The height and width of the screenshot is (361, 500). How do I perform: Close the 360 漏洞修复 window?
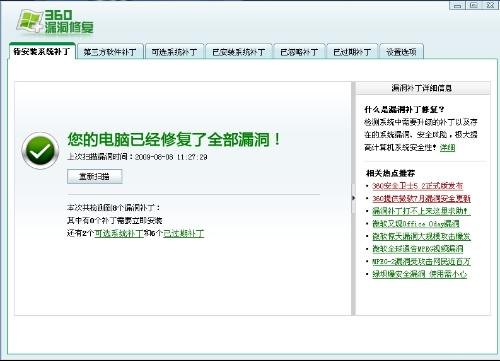(x=490, y=5)
